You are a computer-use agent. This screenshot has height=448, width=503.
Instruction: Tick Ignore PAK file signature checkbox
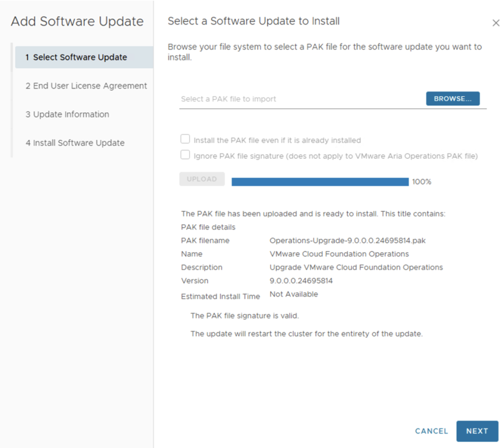(x=185, y=155)
